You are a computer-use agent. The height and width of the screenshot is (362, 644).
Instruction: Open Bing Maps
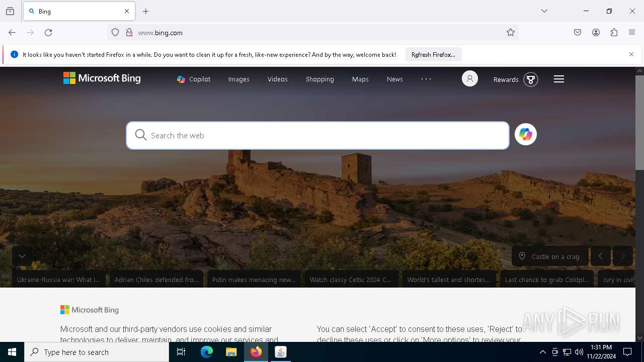pos(360,79)
